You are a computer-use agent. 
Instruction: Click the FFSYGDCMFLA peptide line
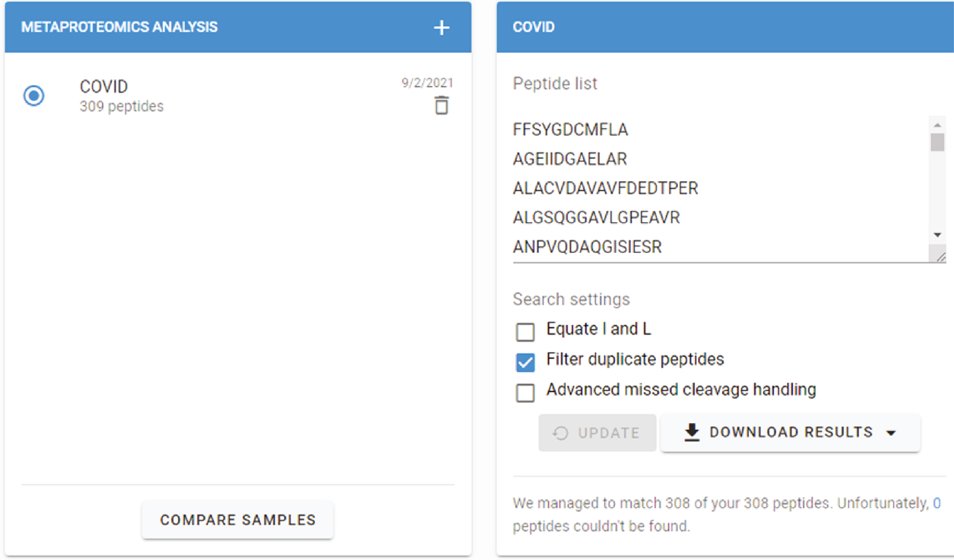(x=570, y=130)
